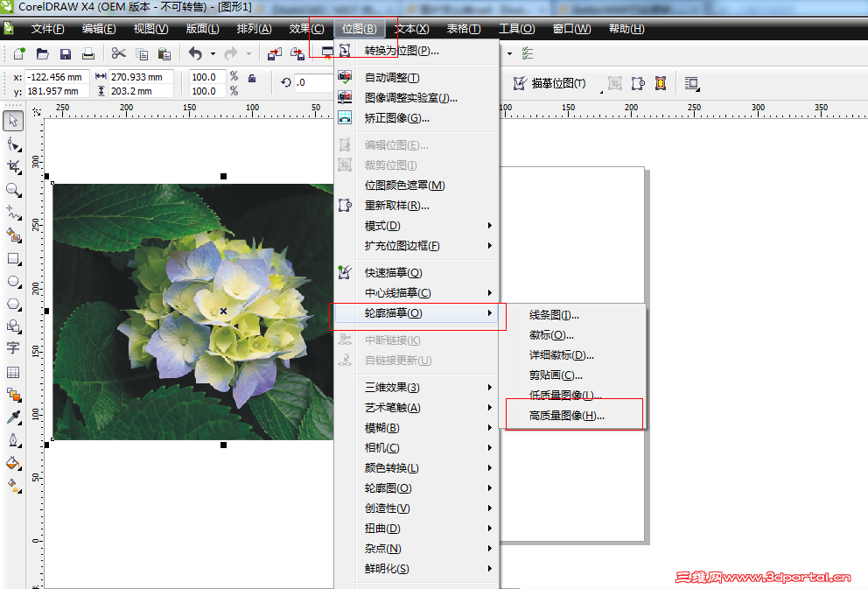This screenshot has height=589, width=868.
Task: Click the object width field 270.933 mm
Action: (141, 77)
